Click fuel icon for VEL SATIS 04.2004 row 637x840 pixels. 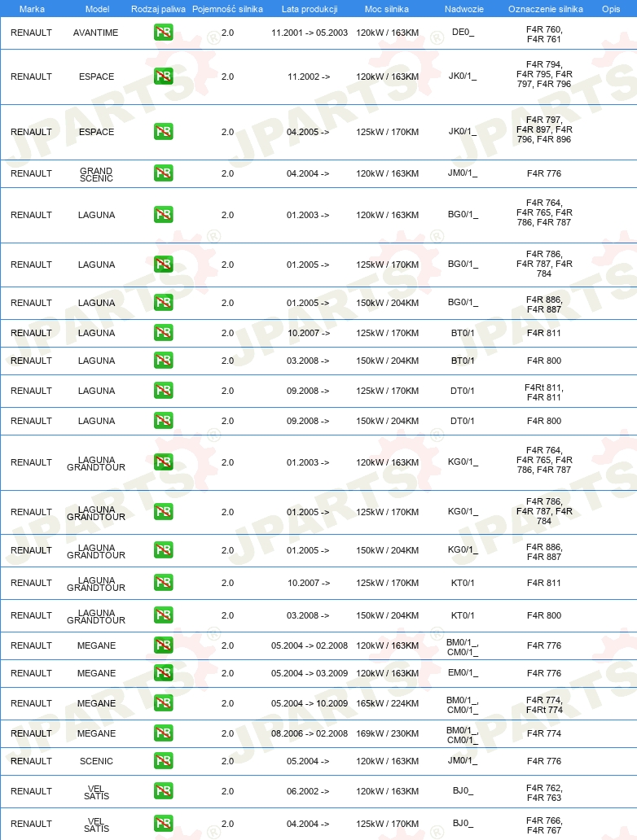pos(164,824)
